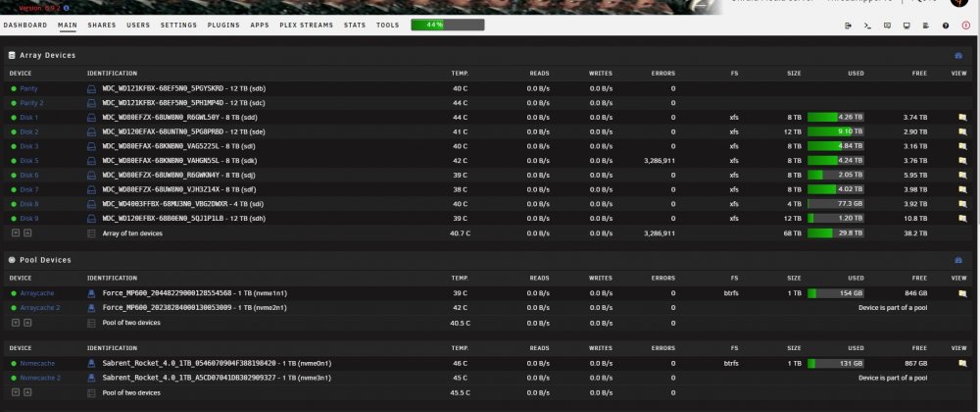Click the green status dot for Disk 8
This screenshot has height=412, width=980.
pyautogui.click(x=14, y=204)
